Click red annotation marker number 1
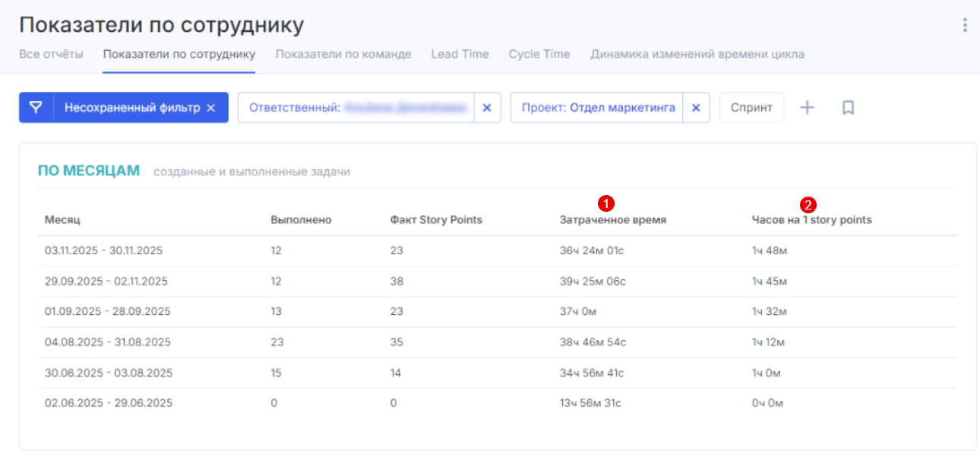The height and width of the screenshot is (460, 980). [x=606, y=203]
